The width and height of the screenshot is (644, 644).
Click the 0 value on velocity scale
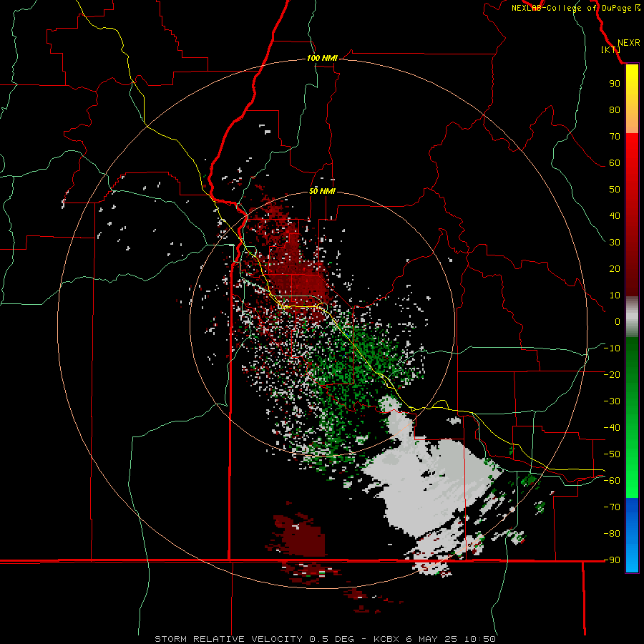pyautogui.click(x=618, y=321)
